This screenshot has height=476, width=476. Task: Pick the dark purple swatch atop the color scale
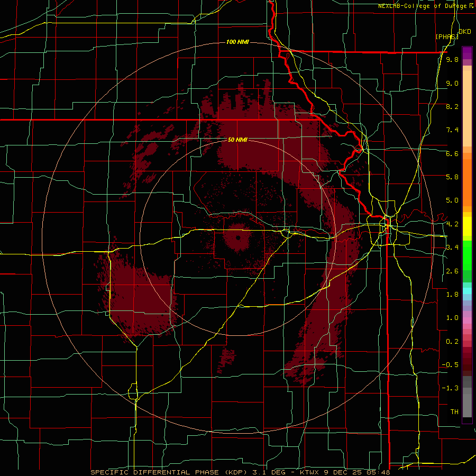[467, 51]
